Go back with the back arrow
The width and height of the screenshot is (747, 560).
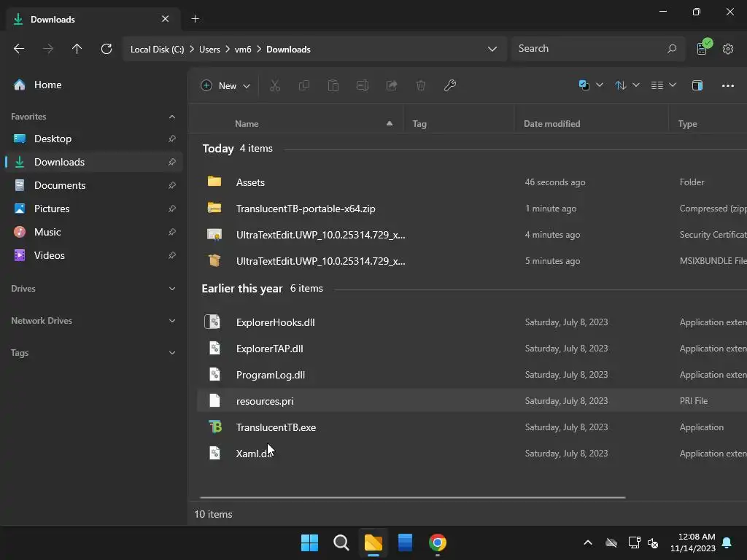coord(19,49)
